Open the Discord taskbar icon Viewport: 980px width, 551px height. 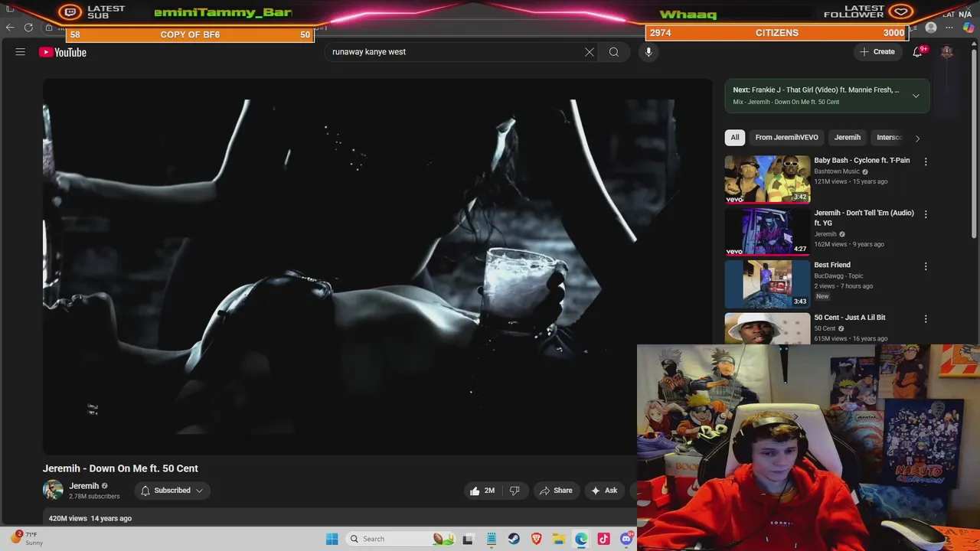(626, 539)
